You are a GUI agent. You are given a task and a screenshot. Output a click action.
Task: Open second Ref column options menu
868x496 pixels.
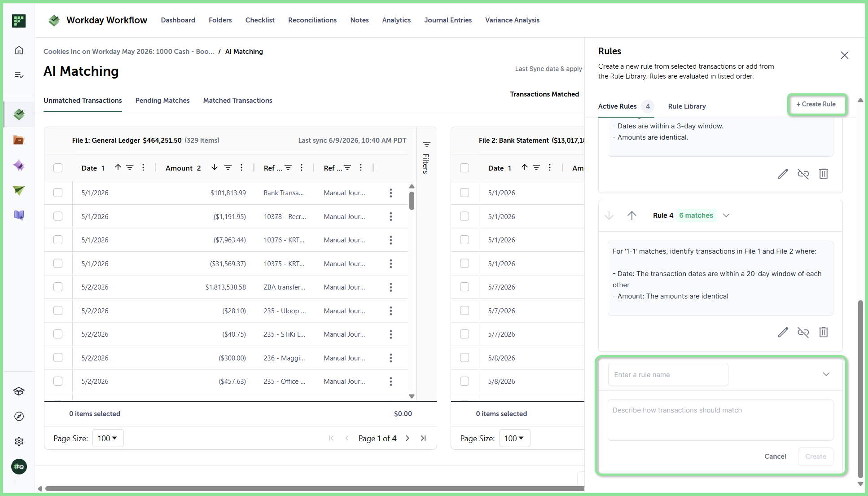coord(361,167)
